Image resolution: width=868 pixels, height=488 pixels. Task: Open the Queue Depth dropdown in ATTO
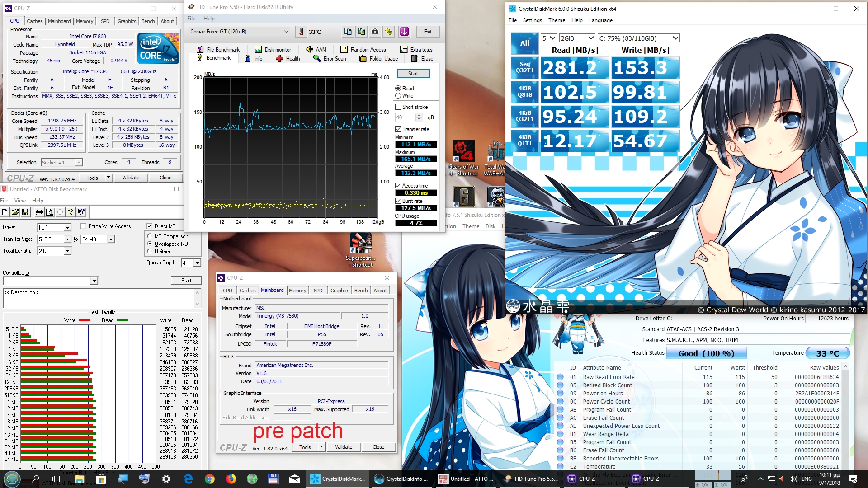pyautogui.click(x=197, y=263)
